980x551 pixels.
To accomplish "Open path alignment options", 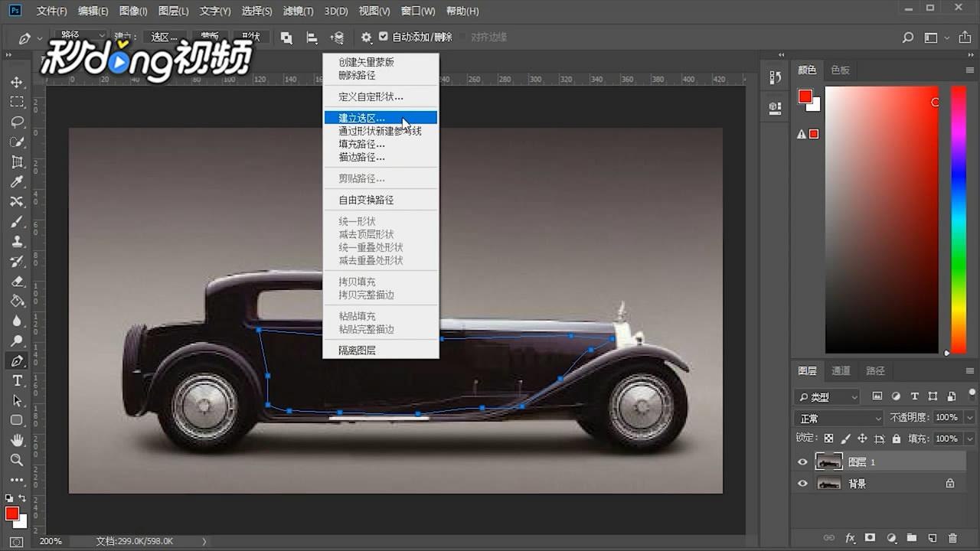I will point(312,37).
